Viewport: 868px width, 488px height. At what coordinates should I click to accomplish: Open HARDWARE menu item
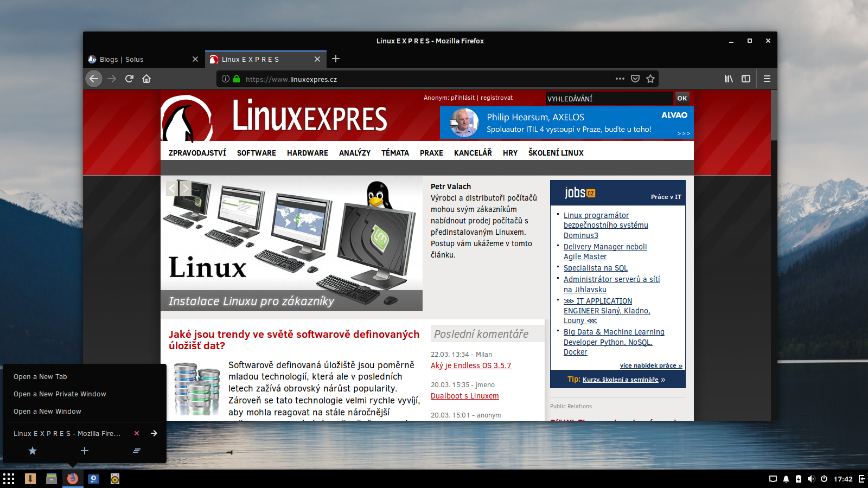pos(308,153)
